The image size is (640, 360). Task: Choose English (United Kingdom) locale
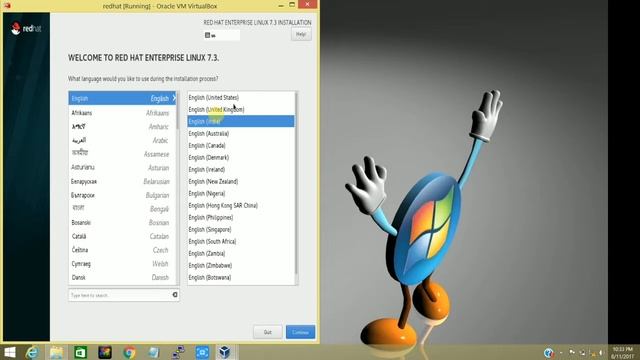click(x=241, y=109)
